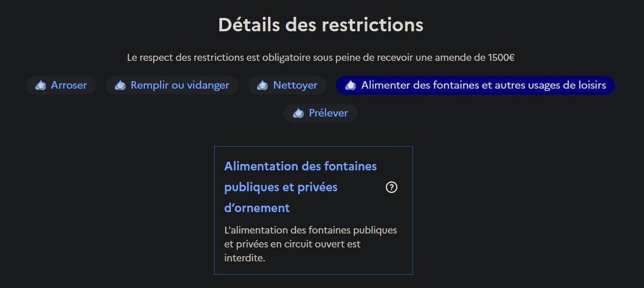Click the water drop icon beside Prélever
The image size is (644, 288).
298,113
